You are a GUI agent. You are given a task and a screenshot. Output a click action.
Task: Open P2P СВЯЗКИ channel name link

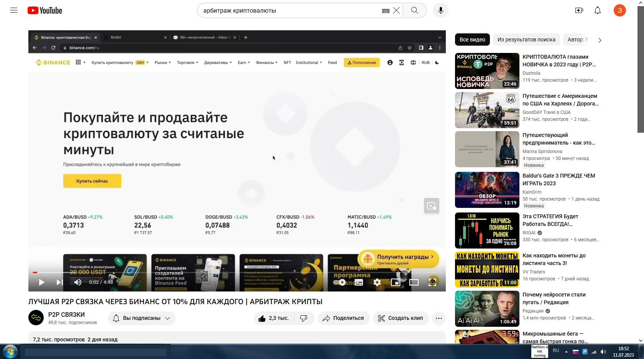click(x=66, y=315)
